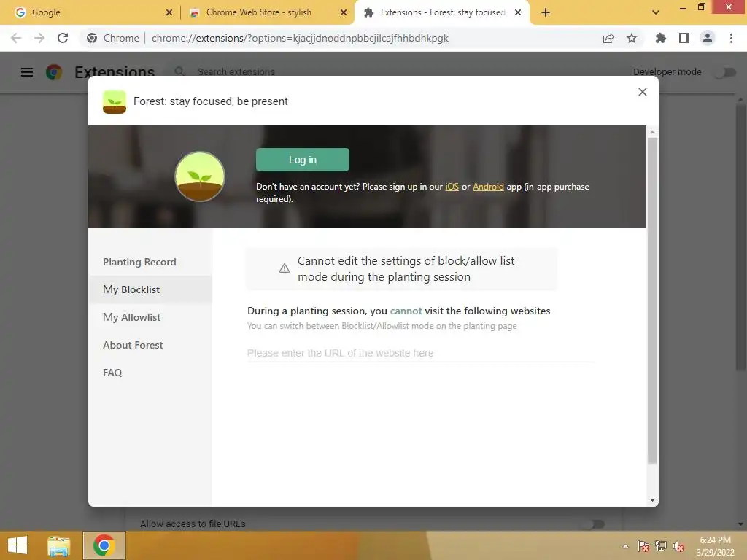Open the profile avatar menu

tap(708, 38)
